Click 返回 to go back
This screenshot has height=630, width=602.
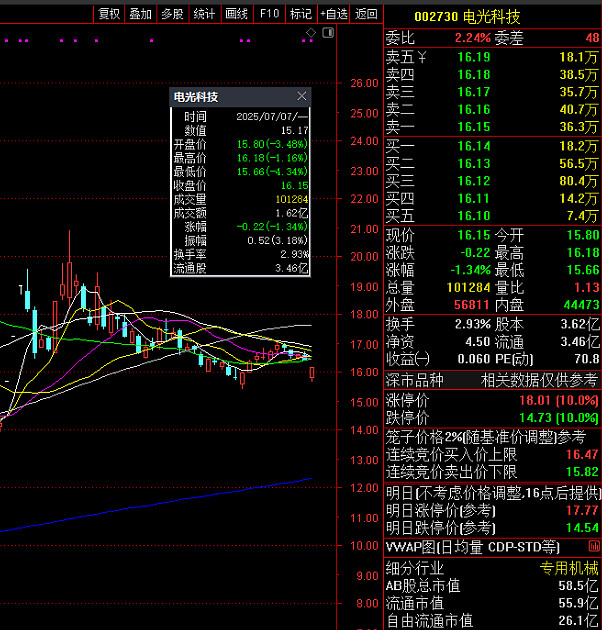(367, 14)
